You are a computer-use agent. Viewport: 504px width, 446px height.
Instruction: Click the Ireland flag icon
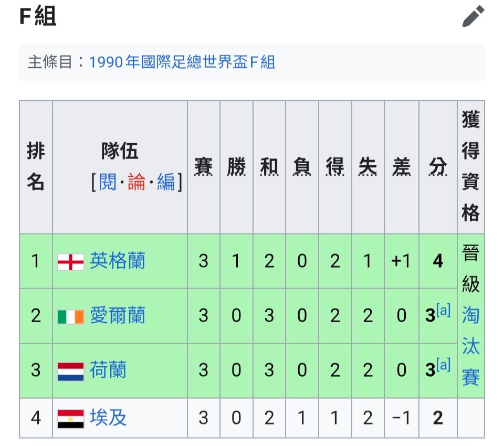tap(71, 316)
